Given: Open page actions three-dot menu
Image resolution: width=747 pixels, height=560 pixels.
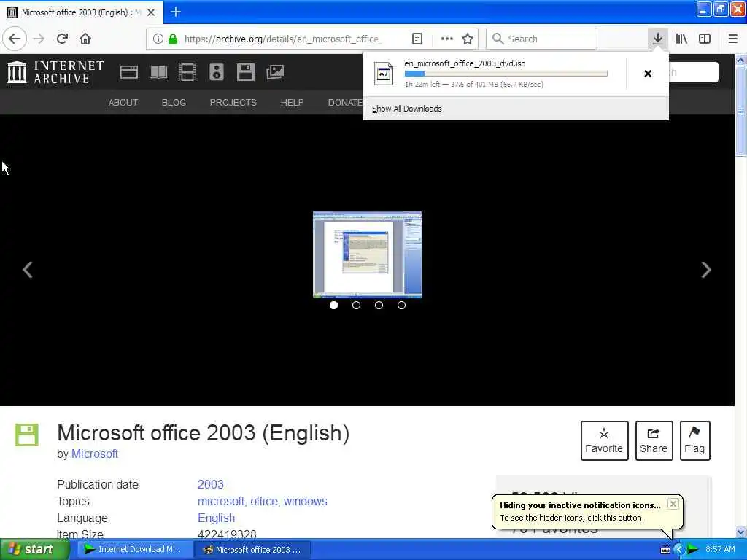Looking at the screenshot, I should (446, 39).
